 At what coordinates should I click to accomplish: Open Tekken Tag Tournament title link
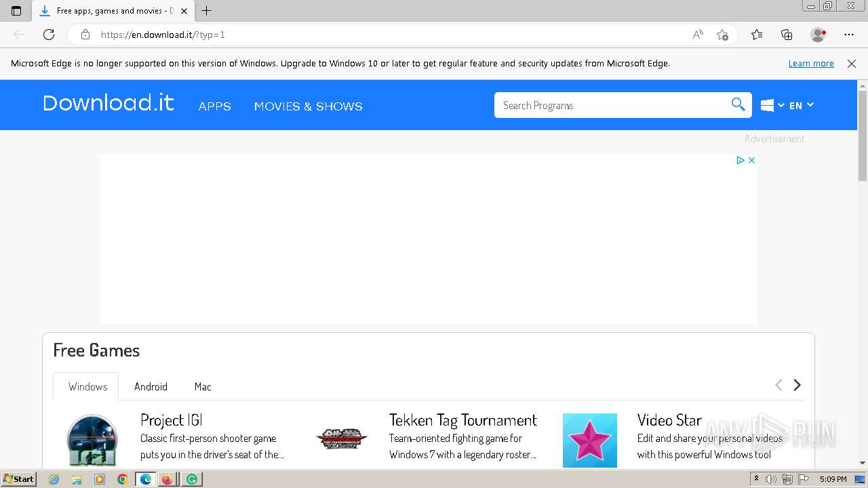[463, 420]
